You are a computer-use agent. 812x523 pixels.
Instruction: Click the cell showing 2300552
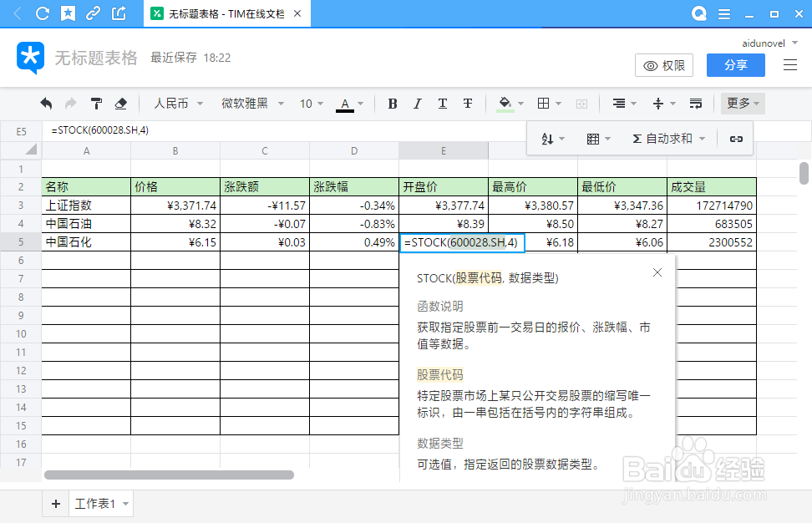tap(712, 242)
